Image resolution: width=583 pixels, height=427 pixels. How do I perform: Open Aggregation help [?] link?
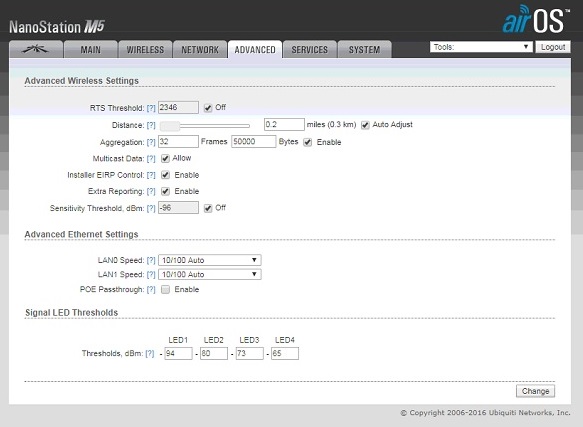click(151, 142)
